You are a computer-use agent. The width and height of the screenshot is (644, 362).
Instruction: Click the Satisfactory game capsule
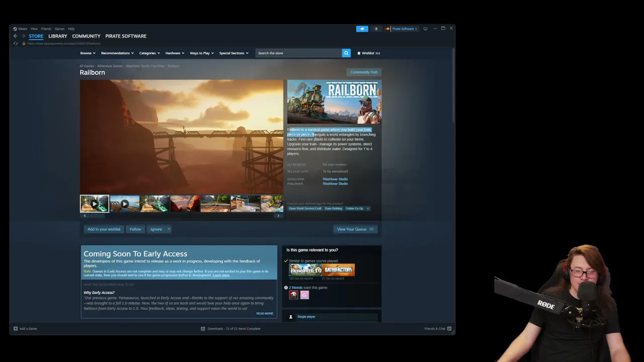pyautogui.click(x=339, y=270)
